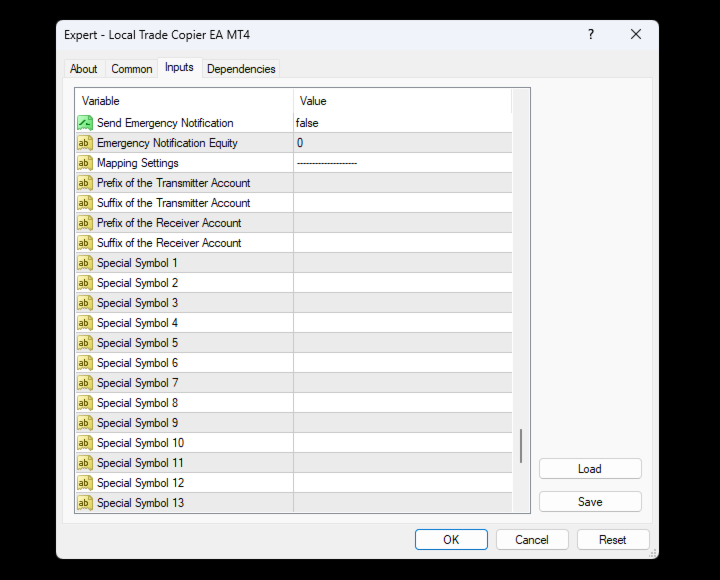
Task: Click the Send Emergency Notification row icon
Action: (85, 123)
